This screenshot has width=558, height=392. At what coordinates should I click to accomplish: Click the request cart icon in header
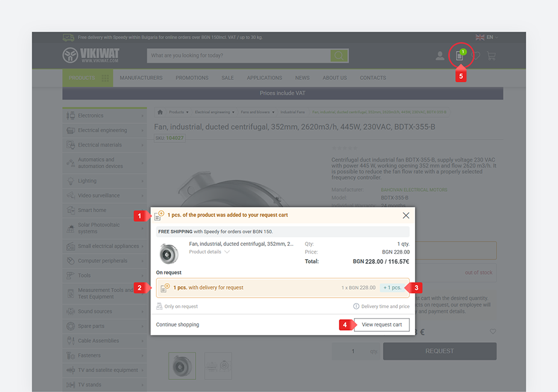(460, 56)
